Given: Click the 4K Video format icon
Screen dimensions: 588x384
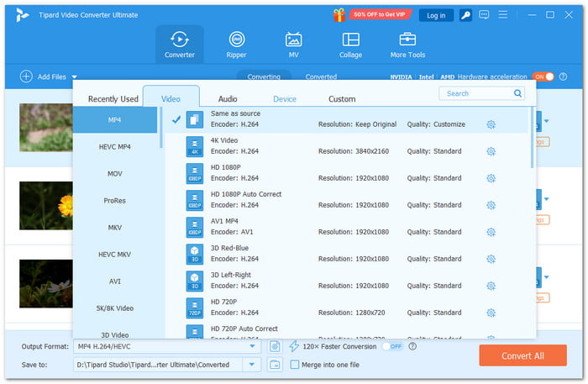Looking at the screenshot, I should click(195, 146).
